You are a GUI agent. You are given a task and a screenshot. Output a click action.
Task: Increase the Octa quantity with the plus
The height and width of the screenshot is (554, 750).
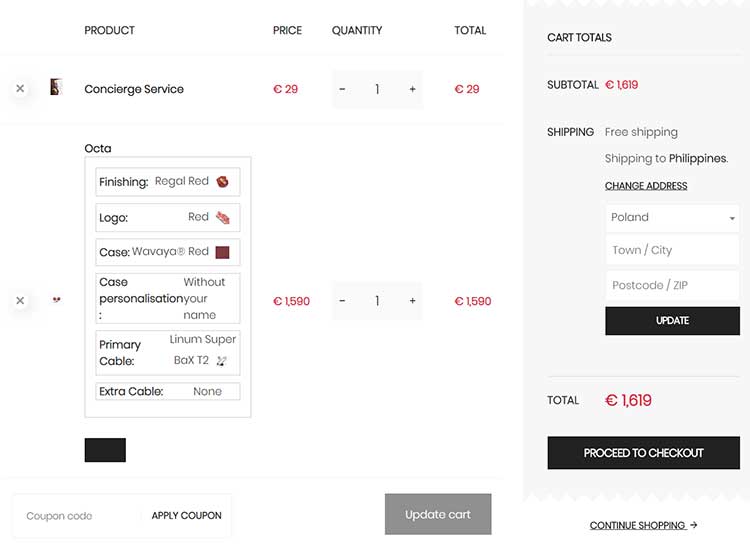pos(412,301)
